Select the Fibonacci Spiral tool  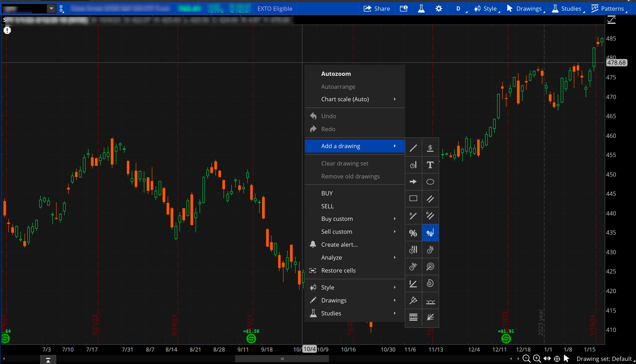point(430,283)
